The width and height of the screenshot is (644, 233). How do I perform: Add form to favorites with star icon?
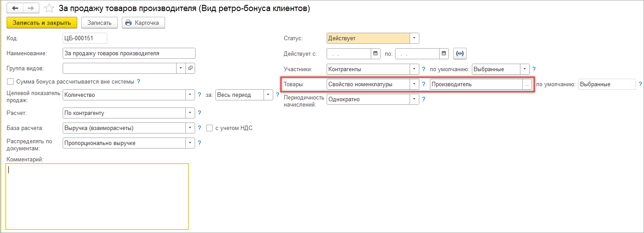[50, 8]
